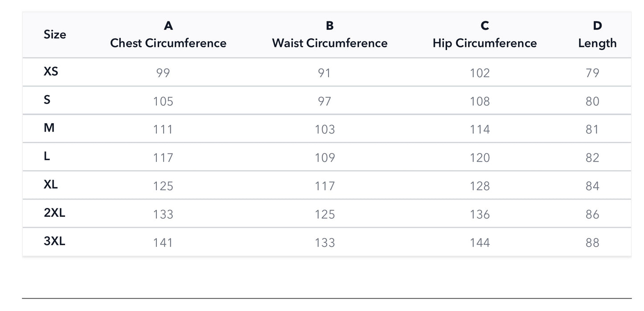Viewport: 644px width, 311px height.
Task: Click hip value 114 for size M
Action: (480, 129)
